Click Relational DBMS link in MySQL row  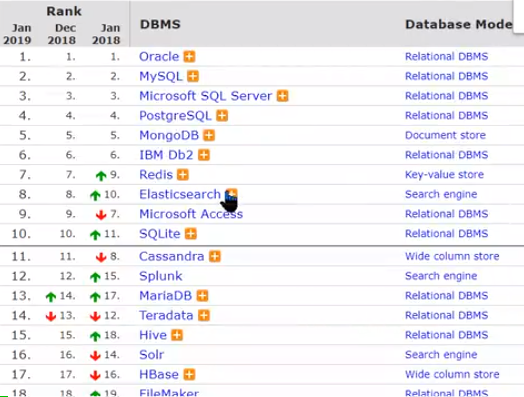click(447, 76)
